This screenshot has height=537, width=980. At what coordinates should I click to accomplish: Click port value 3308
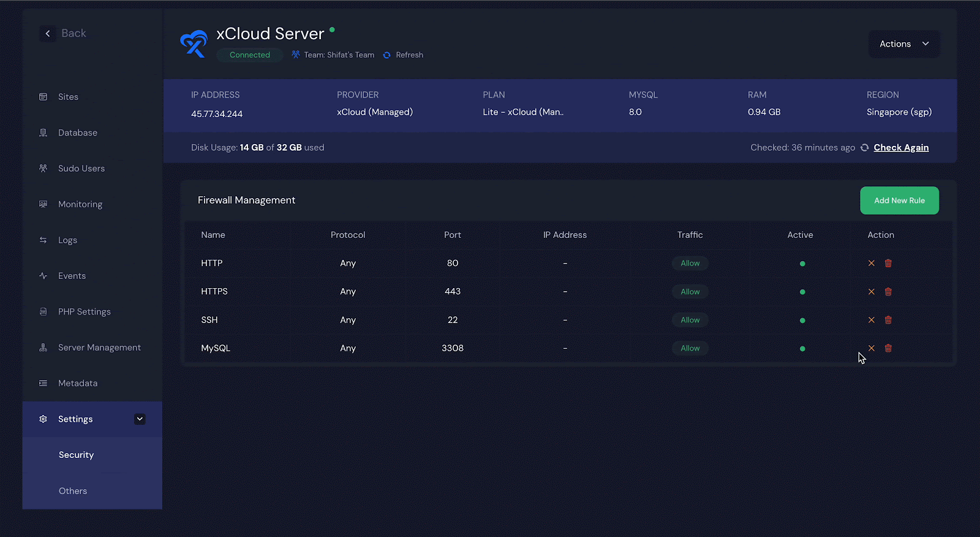click(x=453, y=348)
